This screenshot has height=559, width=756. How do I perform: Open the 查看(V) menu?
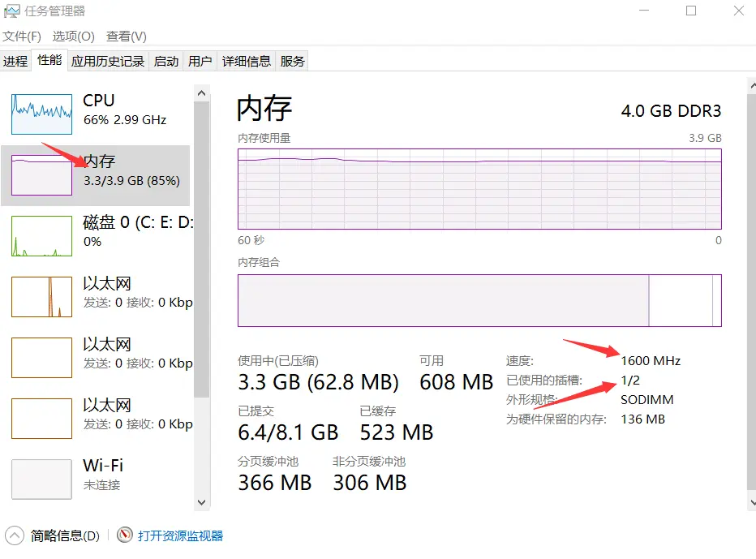(127, 37)
